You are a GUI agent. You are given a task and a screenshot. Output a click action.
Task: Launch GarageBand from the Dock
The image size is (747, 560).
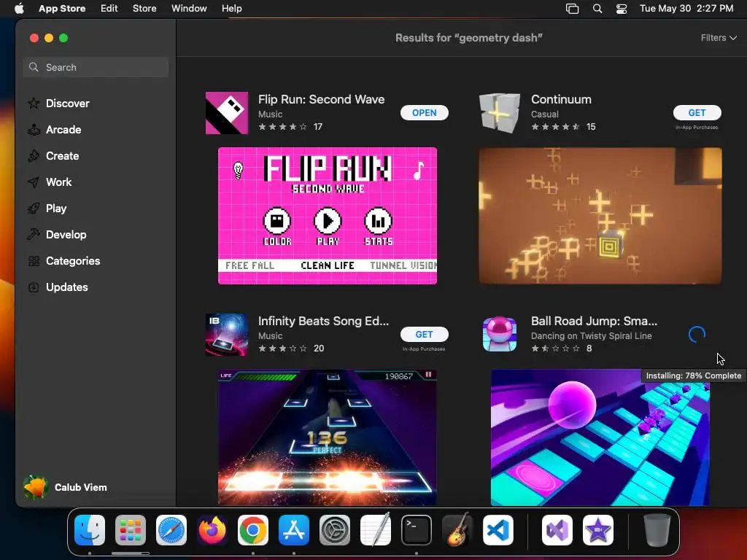click(457, 530)
